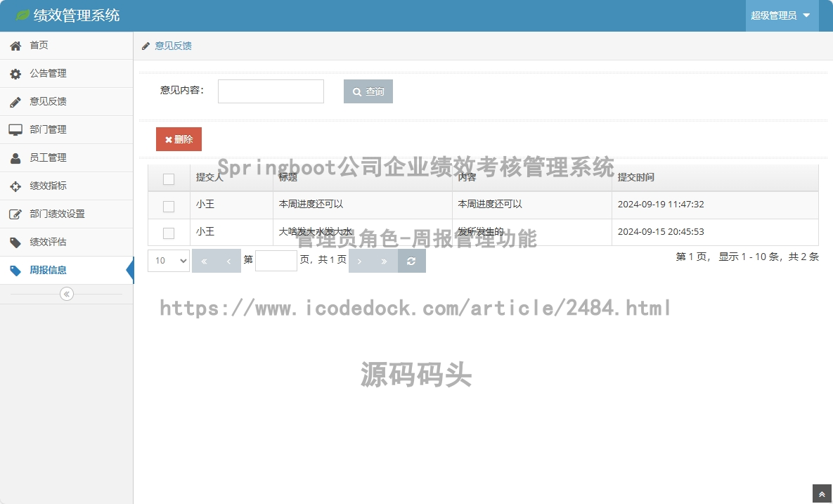Click the crosshair icon for 绩效指标
833x504 pixels.
(15, 186)
